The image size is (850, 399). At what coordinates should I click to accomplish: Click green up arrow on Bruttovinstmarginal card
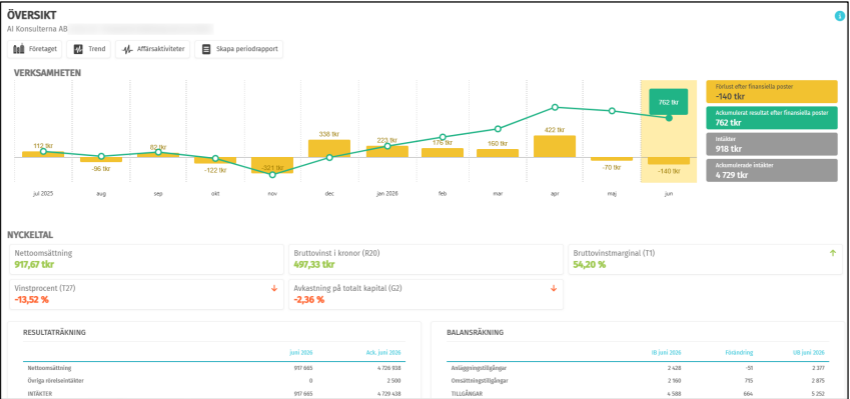[x=833, y=253]
